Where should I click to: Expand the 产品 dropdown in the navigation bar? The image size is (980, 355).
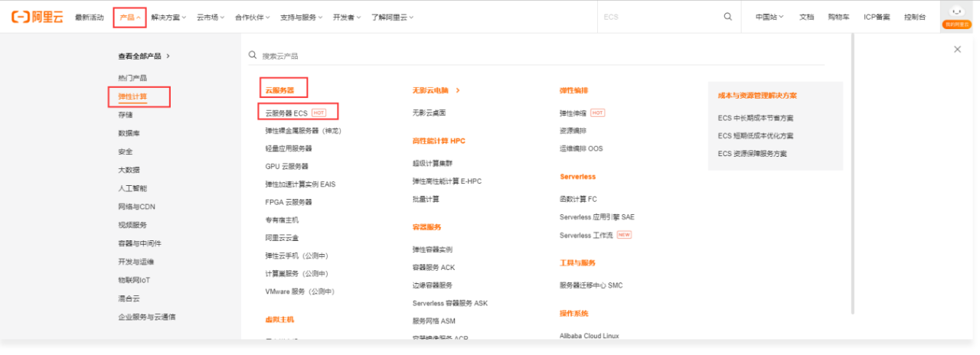point(129,17)
